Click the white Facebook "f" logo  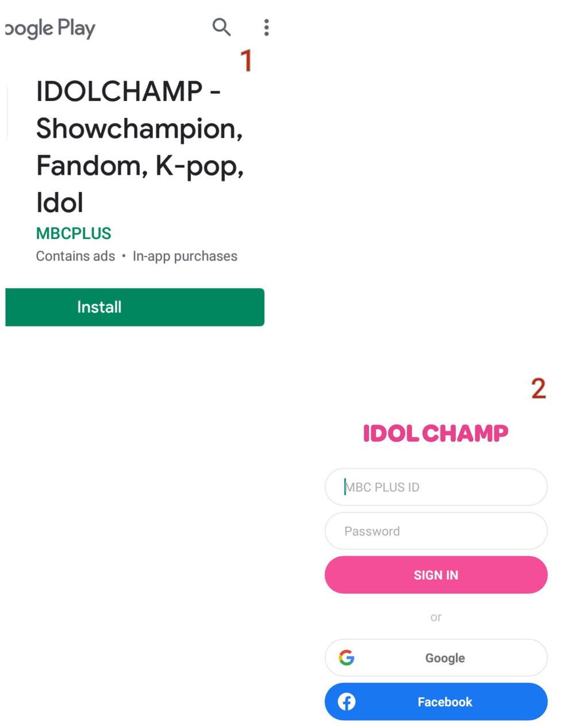point(346,702)
